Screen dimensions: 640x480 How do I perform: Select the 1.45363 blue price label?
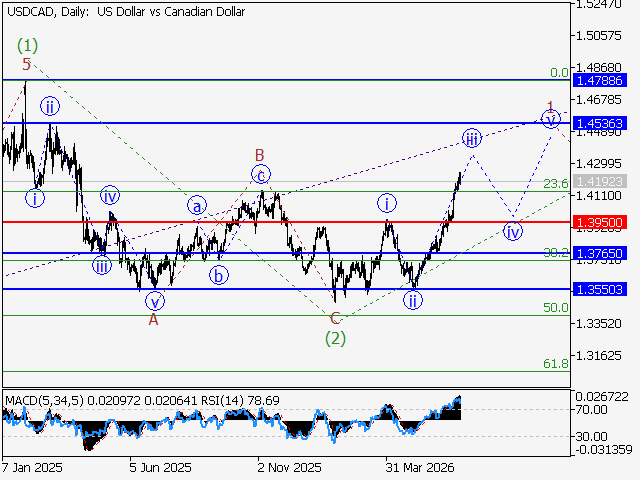(600, 123)
